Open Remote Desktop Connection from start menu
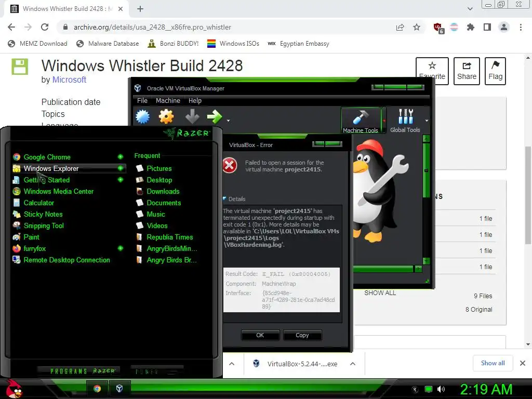Image resolution: width=532 pixels, height=399 pixels. 66,260
